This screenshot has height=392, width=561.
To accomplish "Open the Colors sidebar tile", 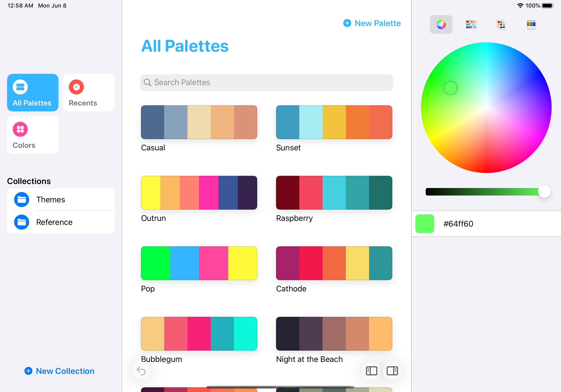I will [x=33, y=135].
